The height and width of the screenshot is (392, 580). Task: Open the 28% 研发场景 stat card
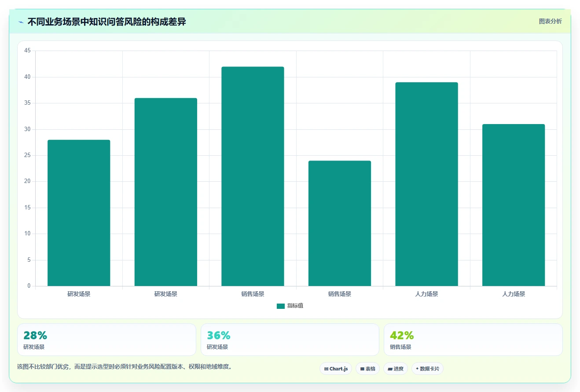[106, 340]
